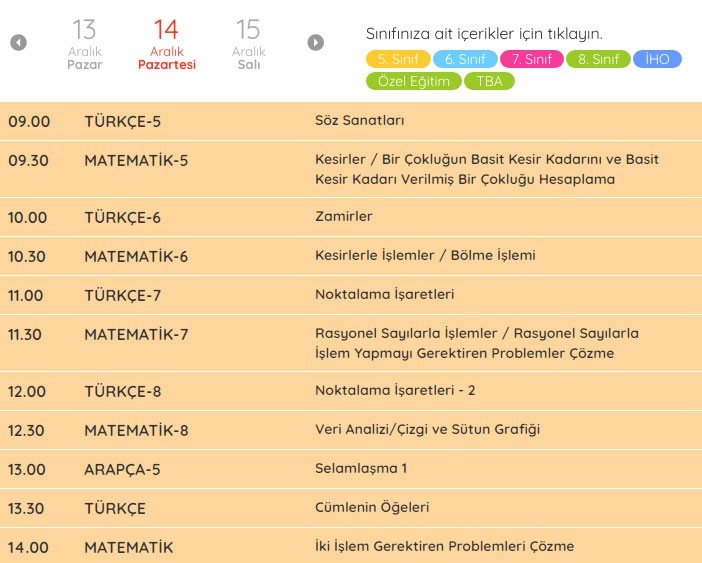Click the next day arrow icon

click(315, 42)
